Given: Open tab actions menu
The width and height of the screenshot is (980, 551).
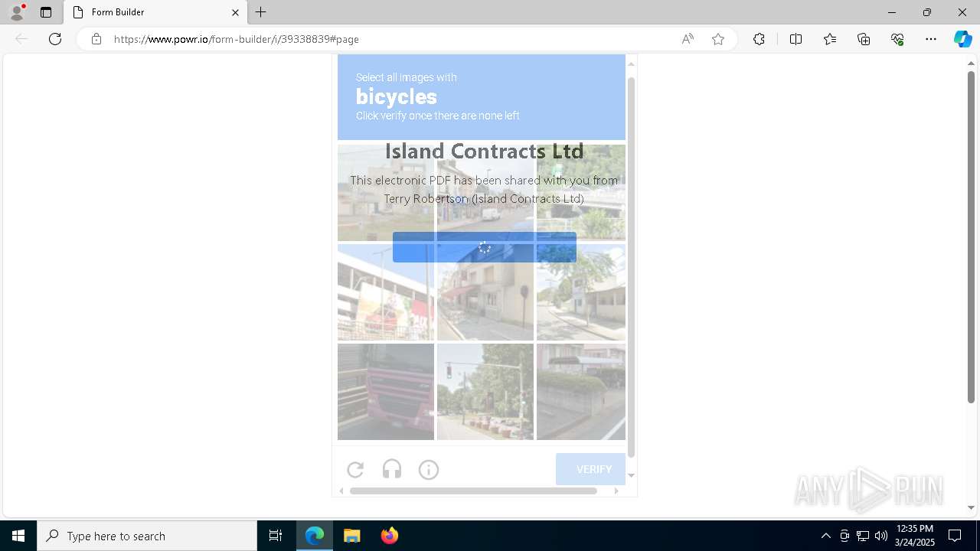Looking at the screenshot, I should [x=46, y=12].
